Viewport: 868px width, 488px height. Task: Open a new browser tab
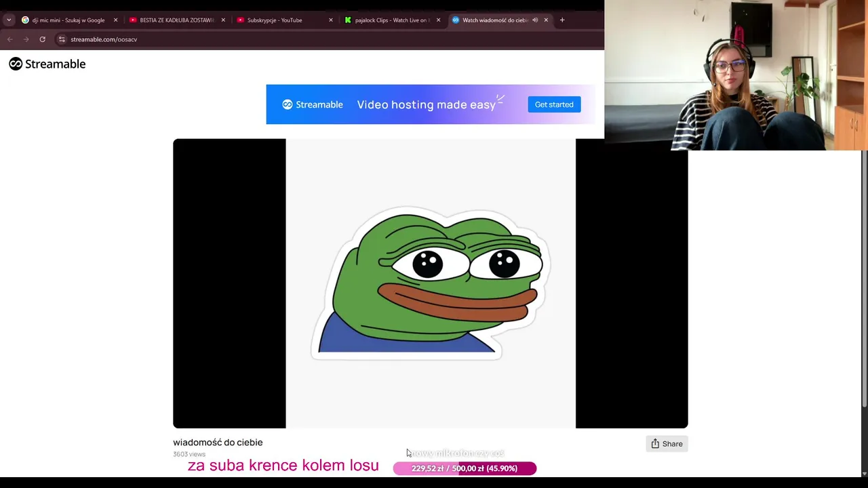pyautogui.click(x=562, y=20)
